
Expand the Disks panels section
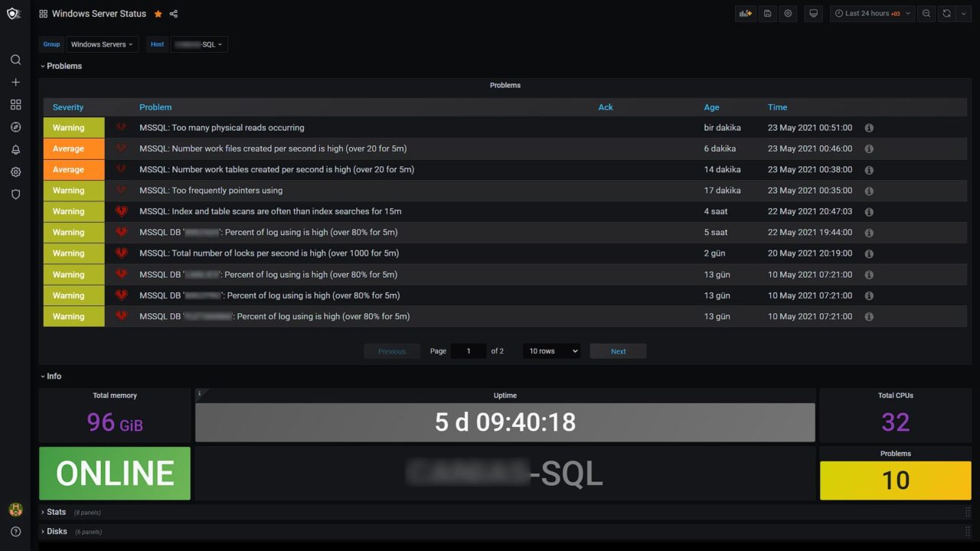(x=54, y=531)
